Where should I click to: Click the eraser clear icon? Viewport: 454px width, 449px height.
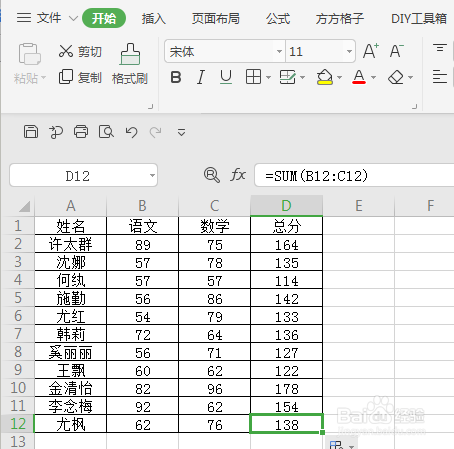point(396,77)
